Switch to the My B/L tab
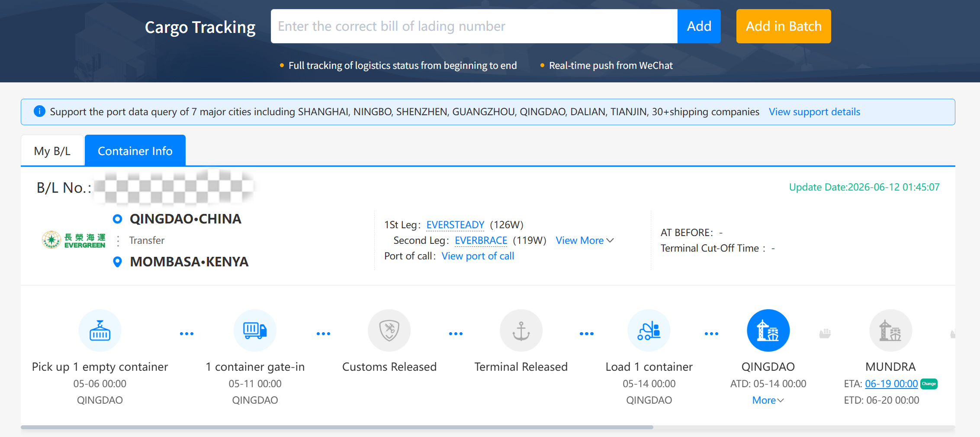The height and width of the screenshot is (437, 980). (x=52, y=151)
